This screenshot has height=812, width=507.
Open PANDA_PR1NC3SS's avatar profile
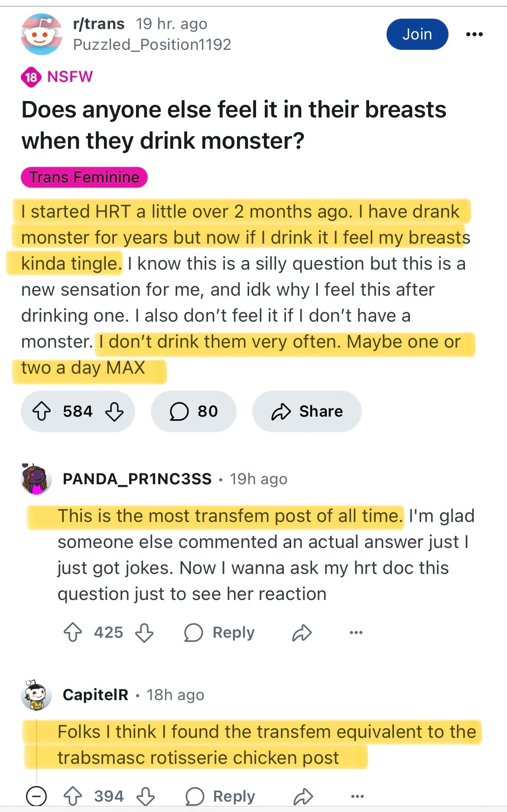[36, 479]
